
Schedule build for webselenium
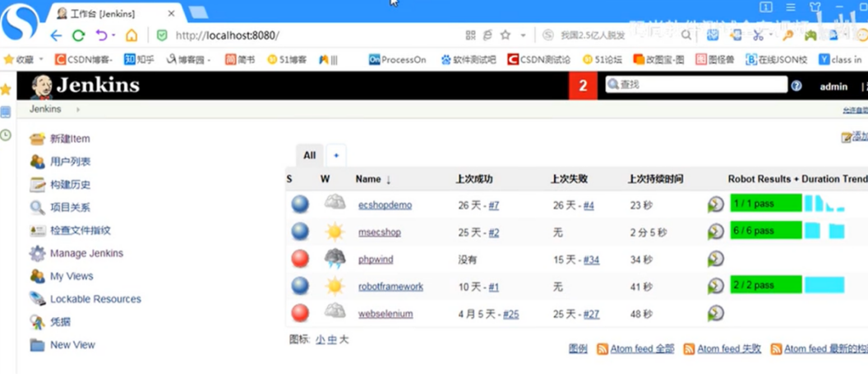[x=716, y=313]
